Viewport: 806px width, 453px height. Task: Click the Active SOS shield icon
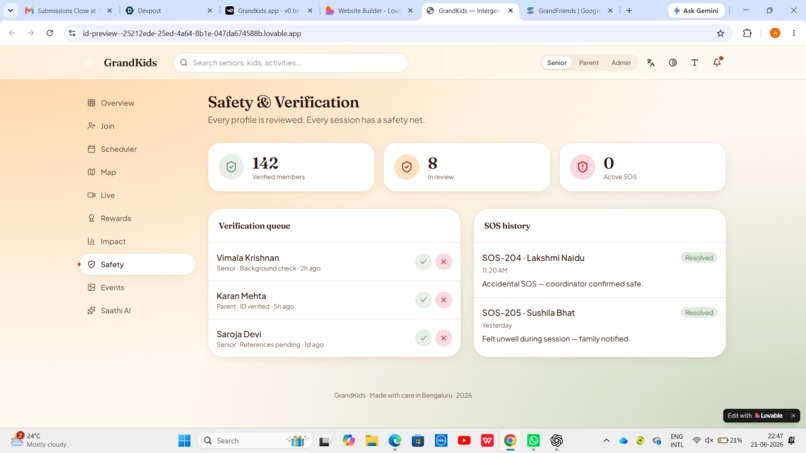click(582, 167)
